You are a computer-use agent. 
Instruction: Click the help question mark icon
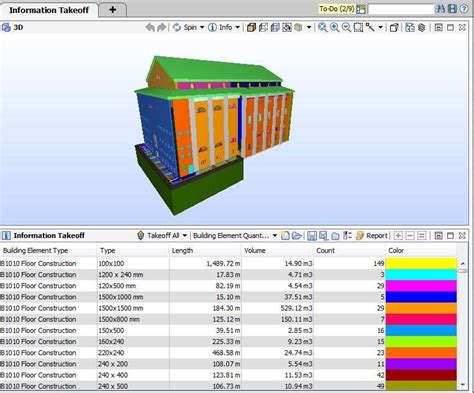[x=464, y=9]
